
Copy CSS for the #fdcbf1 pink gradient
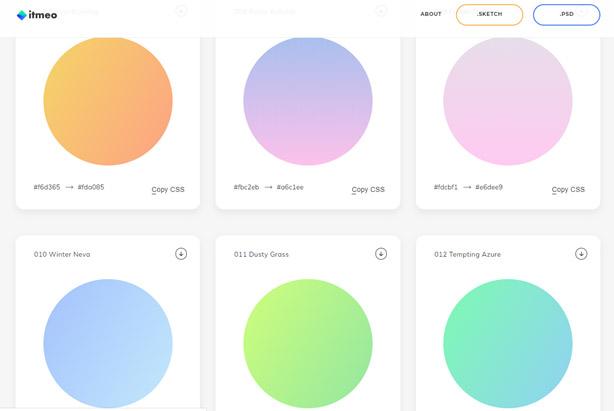coord(568,189)
